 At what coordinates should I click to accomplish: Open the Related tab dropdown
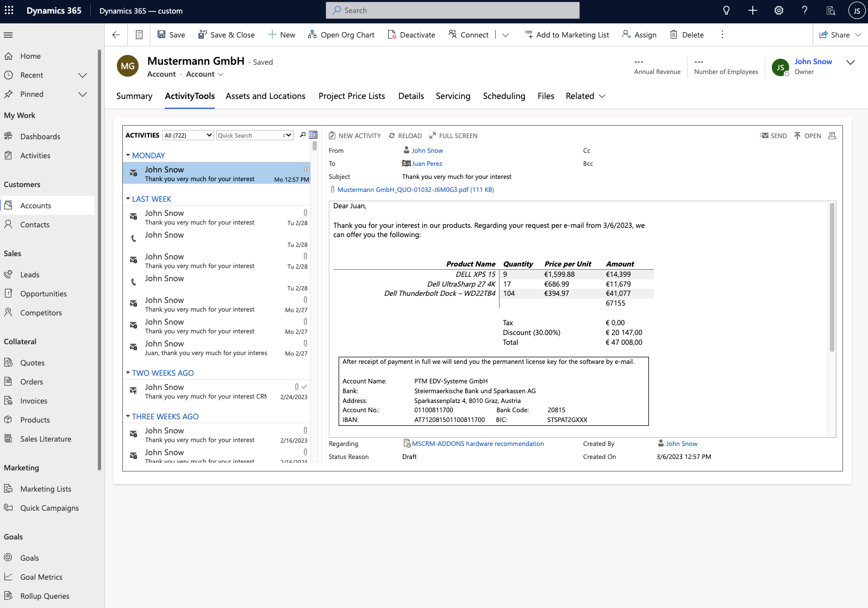[585, 96]
